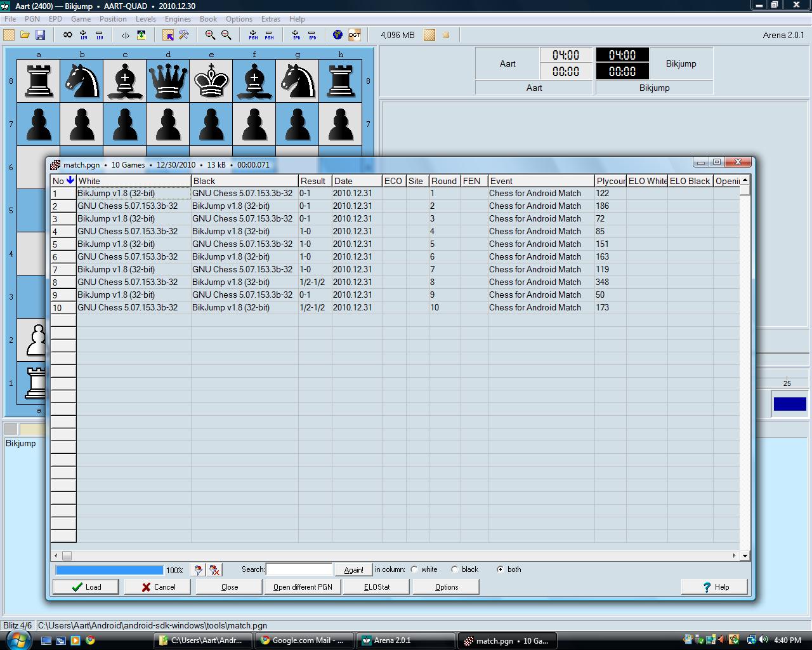Open the PGN menu

coord(32,18)
